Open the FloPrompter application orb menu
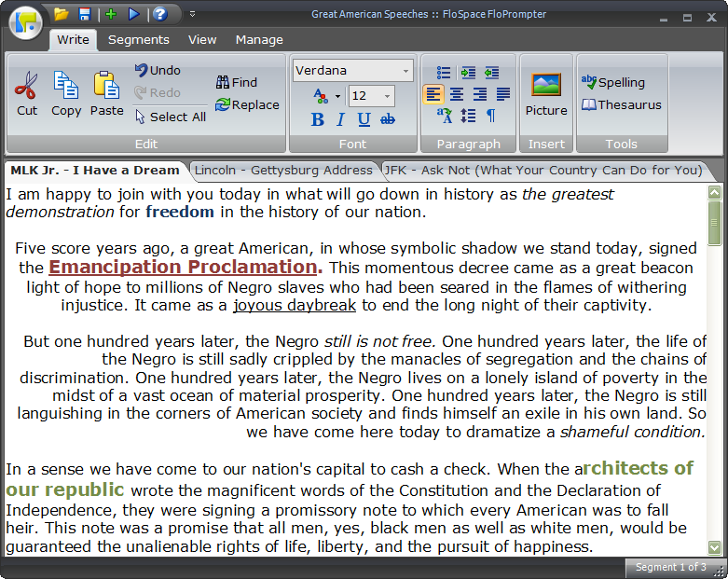728x579 pixels. [26, 21]
